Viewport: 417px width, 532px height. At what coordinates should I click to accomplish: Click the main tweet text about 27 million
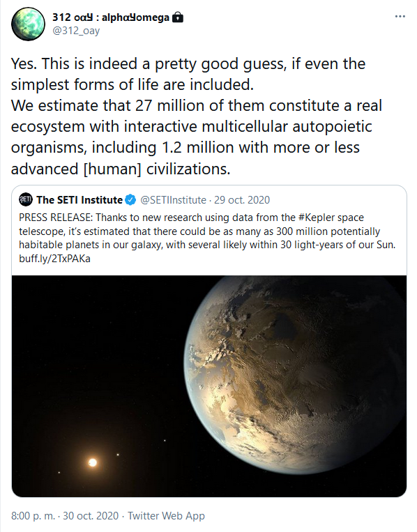point(197,116)
